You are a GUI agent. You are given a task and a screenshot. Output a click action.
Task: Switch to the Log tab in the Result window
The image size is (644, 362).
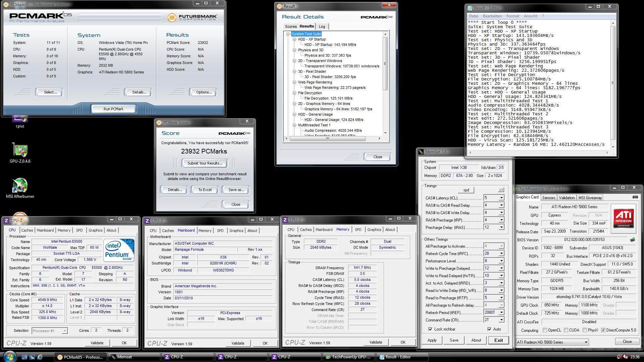(x=322, y=26)
